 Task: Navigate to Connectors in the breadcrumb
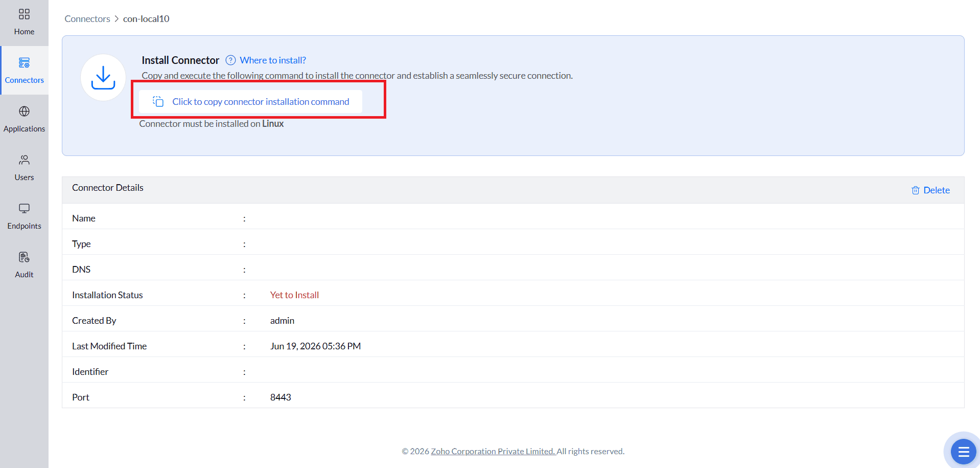pyautogui.click(x=87, y=19)
